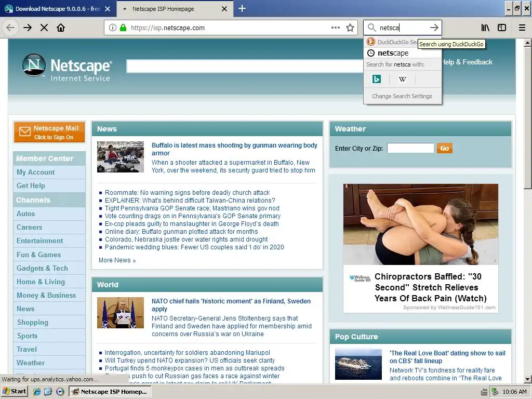Image resolution: width=532 pixels, height=399 pixels.
Task: Open the Sports channel
Action: [27, 336]
